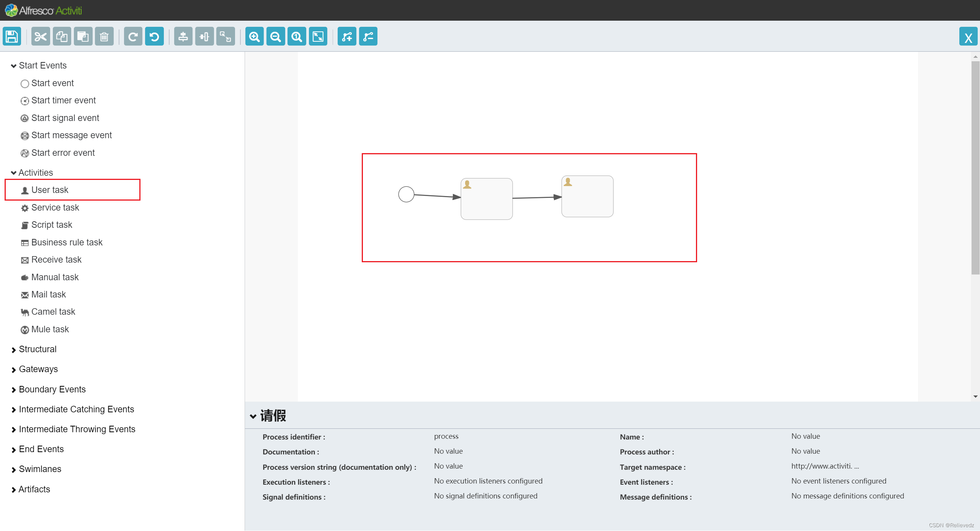
Task: Click the Save model icon
Action: pyautogui.click(x=12, y=37)
